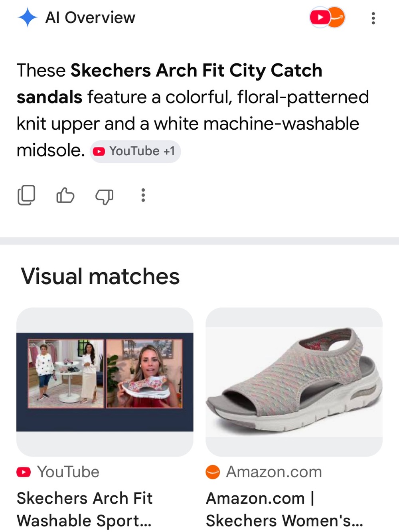Open the AI Overview three-dot menu at top
The height and width of the screenshot is (532, 399).
373,18
